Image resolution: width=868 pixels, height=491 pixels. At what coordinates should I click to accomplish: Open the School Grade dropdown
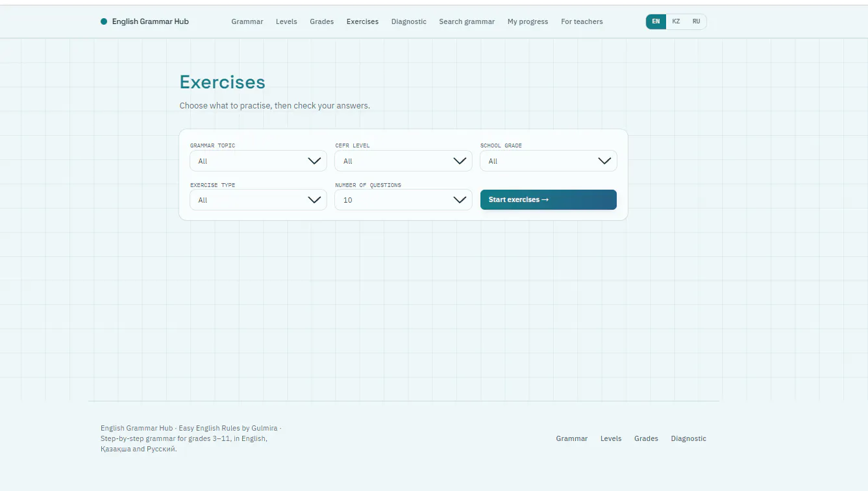tap(549, 161)
